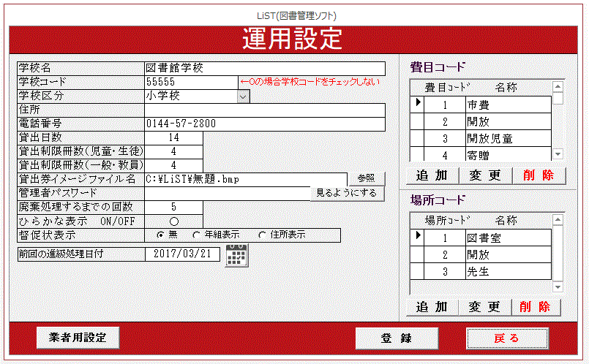Click the 学校名 field with 図書館学校
589x364 pixels.
coord(265,68)
